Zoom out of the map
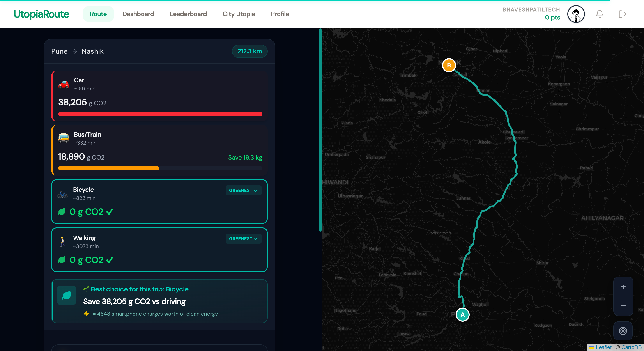Screen dimensions: 644x351 pos(623,305)
